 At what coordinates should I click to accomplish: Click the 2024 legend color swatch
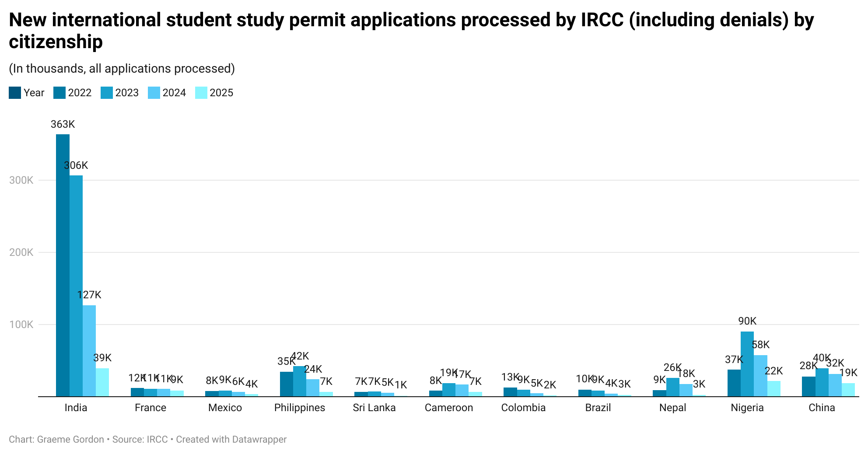(x=154, y=93)
